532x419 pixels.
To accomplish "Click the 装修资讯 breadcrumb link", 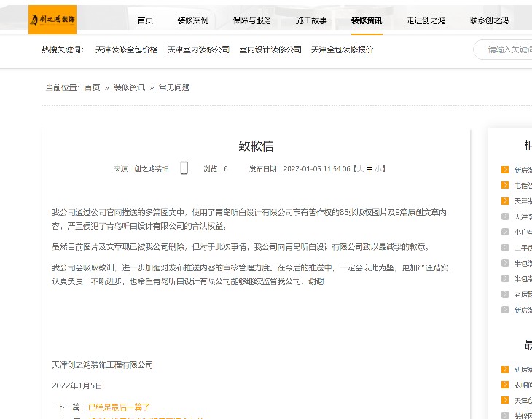I will pyautogui.click(x=129, y=88).
